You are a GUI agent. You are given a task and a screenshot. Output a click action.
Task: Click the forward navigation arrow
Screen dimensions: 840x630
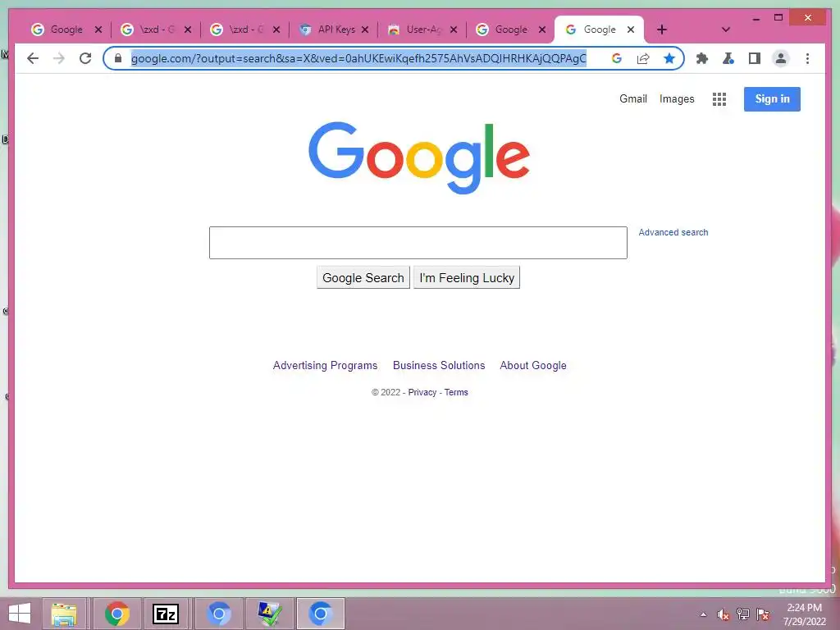(x=59, y=58)
